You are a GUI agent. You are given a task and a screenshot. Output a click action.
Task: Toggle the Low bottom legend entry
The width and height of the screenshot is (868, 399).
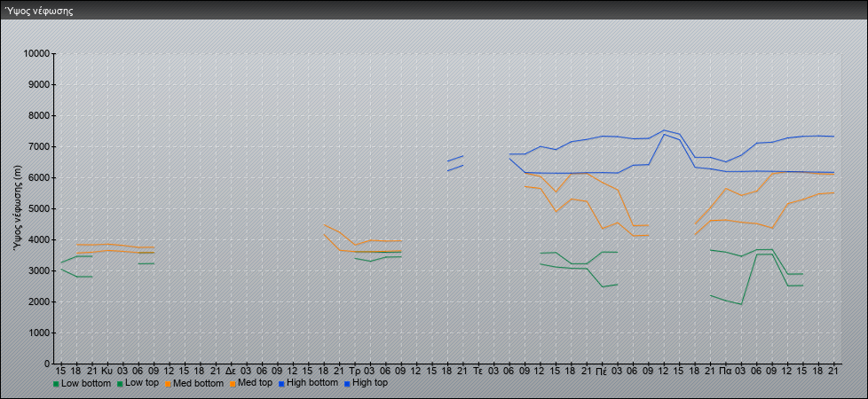pos(82,383)
